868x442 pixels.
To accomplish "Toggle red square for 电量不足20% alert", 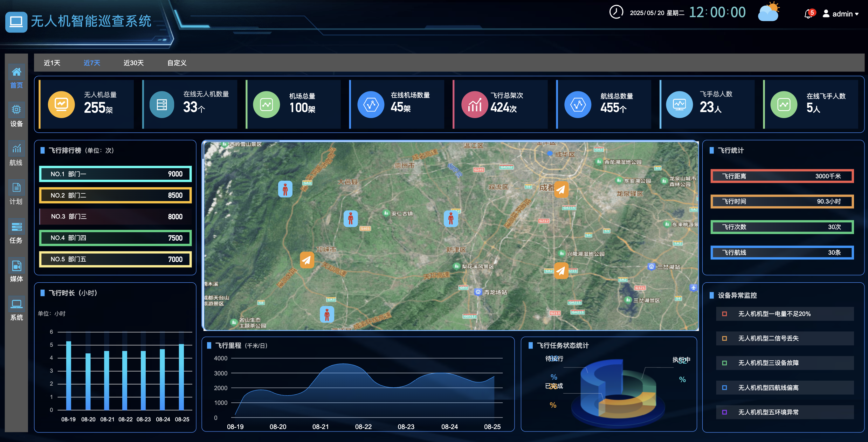I will (724, 314).
